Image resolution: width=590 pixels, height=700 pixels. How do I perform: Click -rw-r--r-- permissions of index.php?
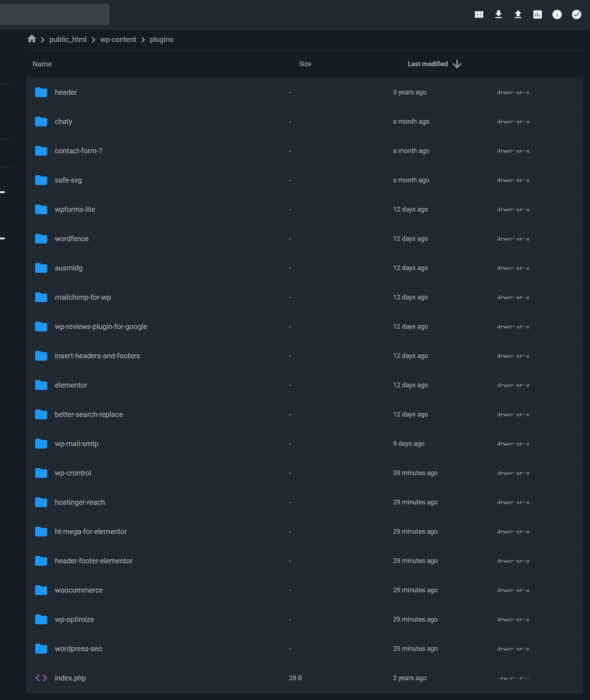point(513,678)
